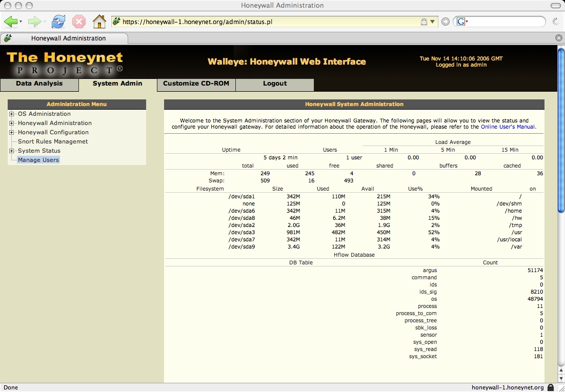Select the System Admin tab
The image size is (565, 392).
pos(117,85)
